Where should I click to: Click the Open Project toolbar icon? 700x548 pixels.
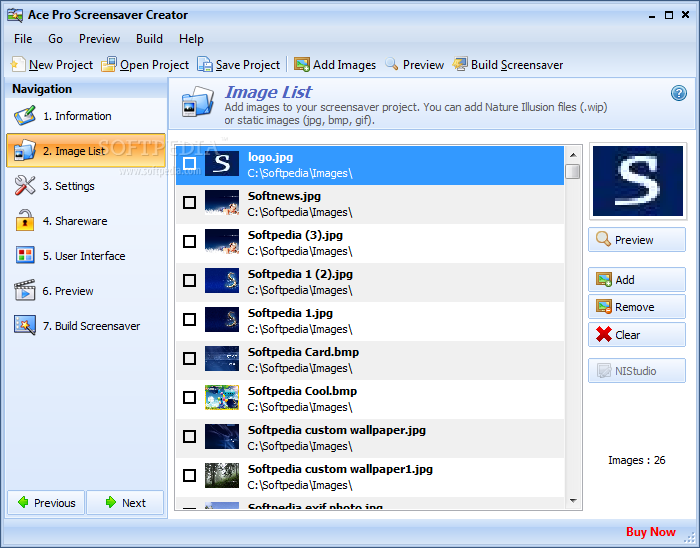click(x=108, y=65)
